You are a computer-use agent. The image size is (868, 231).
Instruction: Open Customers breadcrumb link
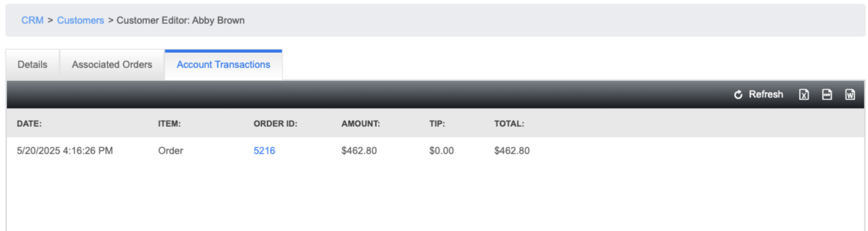coord(81,20)
